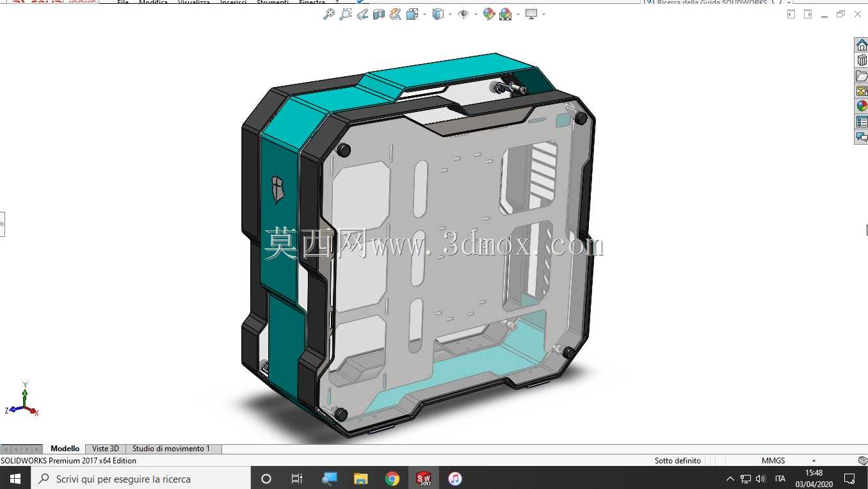Open Cortana circle icon on taskbar
This screenshot has height=489, width=868.
pyautogui.click(x=266, y=478)
